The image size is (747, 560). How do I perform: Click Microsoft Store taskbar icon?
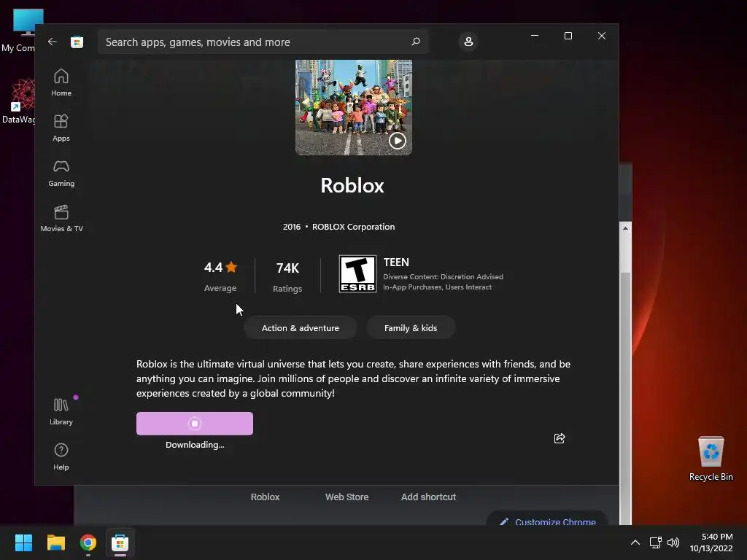click(x=120, y=542)
